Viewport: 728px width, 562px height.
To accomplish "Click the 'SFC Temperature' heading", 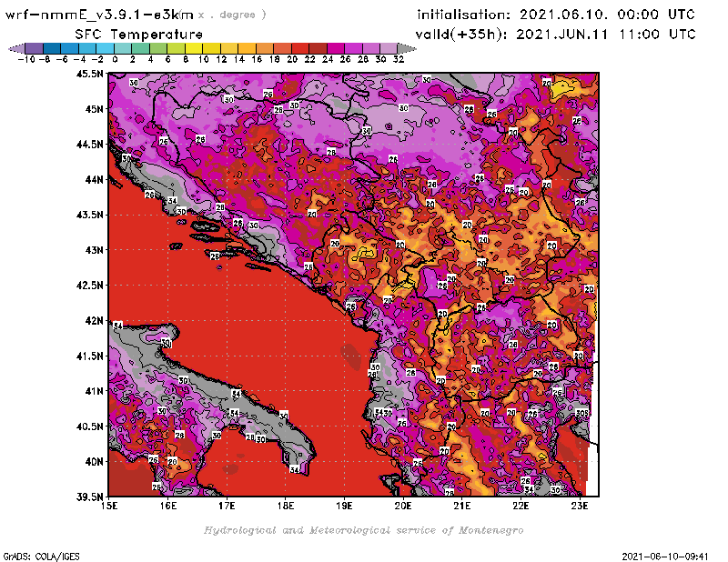I will [139, 35].
